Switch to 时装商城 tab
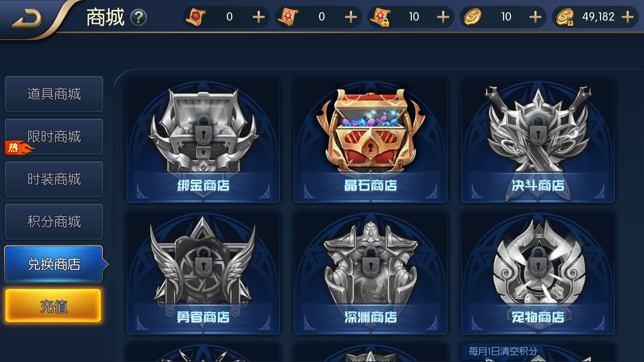 [54, 179]
